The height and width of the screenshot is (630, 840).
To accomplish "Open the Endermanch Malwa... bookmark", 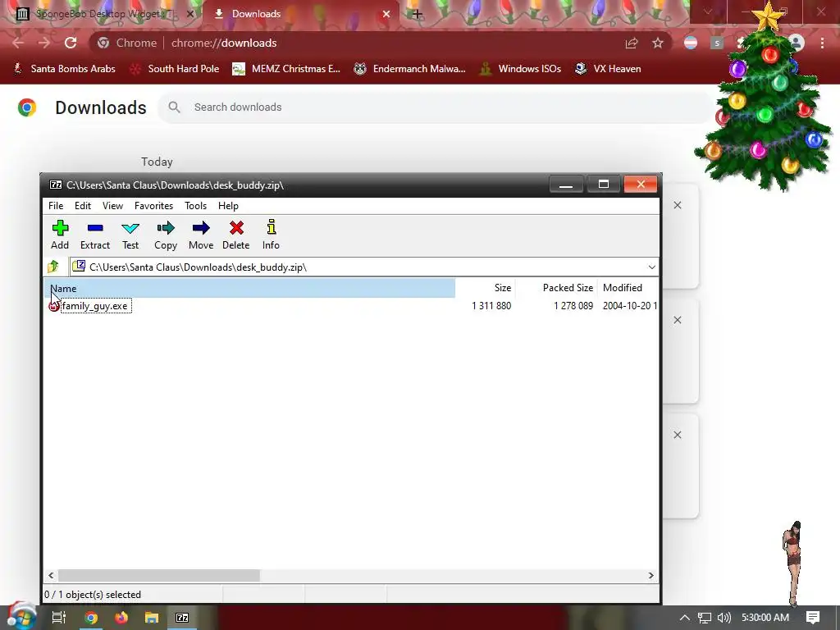I will click(409, 69).
